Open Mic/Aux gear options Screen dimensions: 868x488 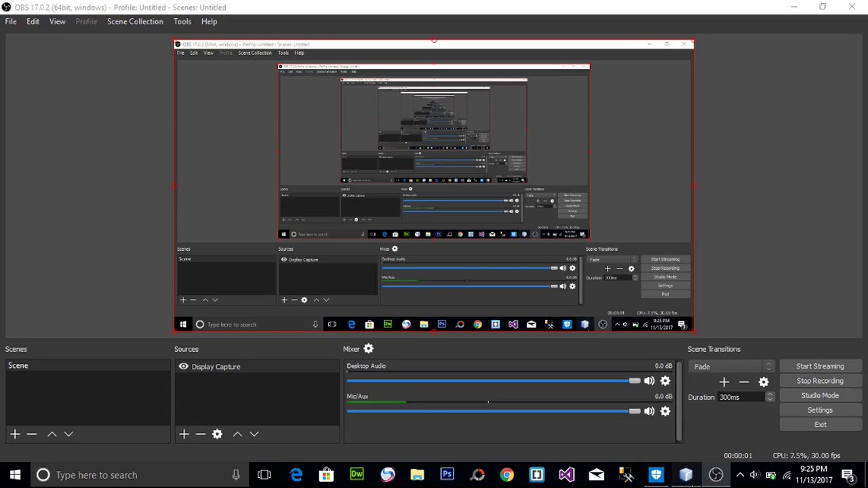(665, 411)
